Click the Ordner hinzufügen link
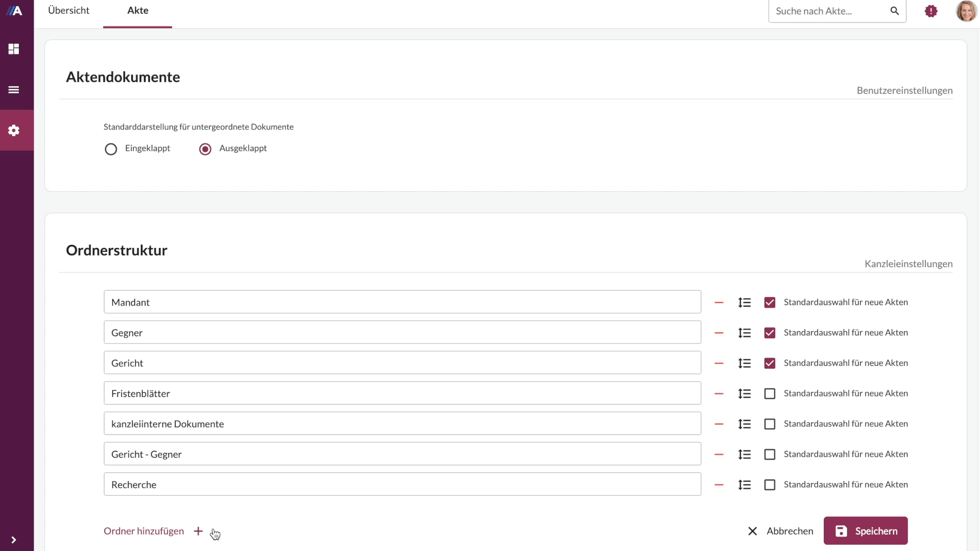 tap(144, 531)
